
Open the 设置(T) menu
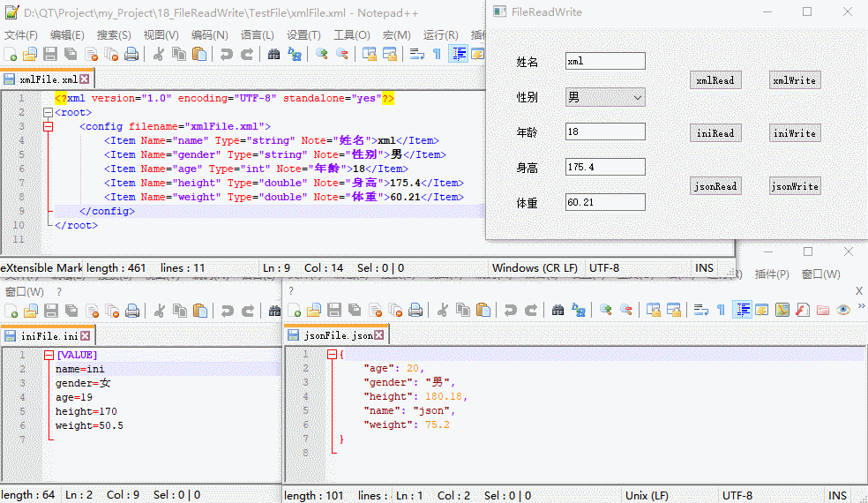click(303, 35)
